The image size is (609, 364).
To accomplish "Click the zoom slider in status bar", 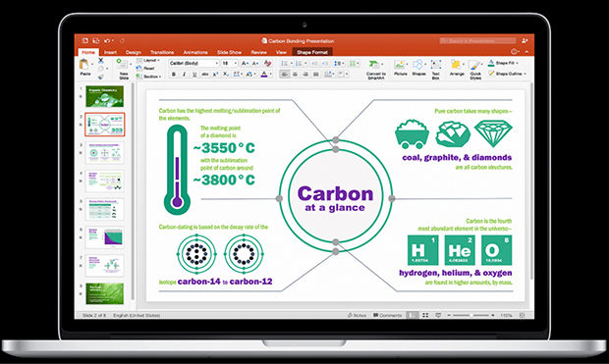I will pyautogui.click(x=471, y=315).
